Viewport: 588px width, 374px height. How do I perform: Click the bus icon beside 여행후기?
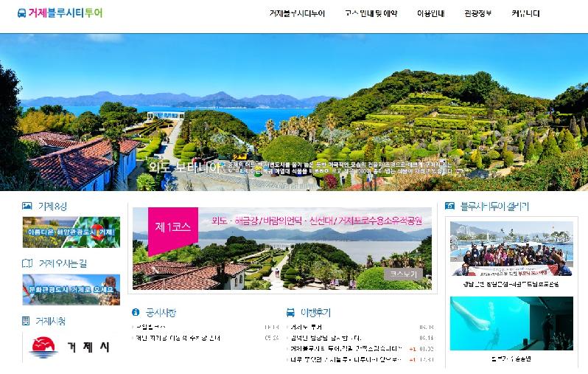(290, 312)
